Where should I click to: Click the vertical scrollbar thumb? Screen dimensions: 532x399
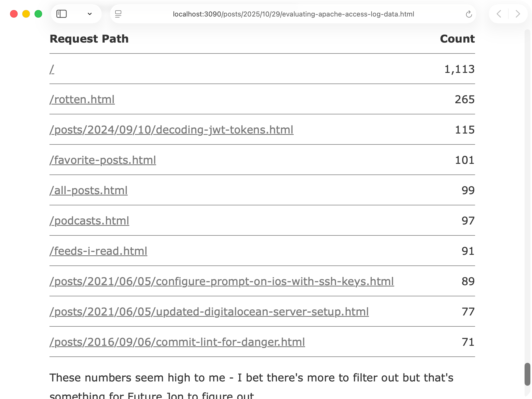[x=527, y=374]
